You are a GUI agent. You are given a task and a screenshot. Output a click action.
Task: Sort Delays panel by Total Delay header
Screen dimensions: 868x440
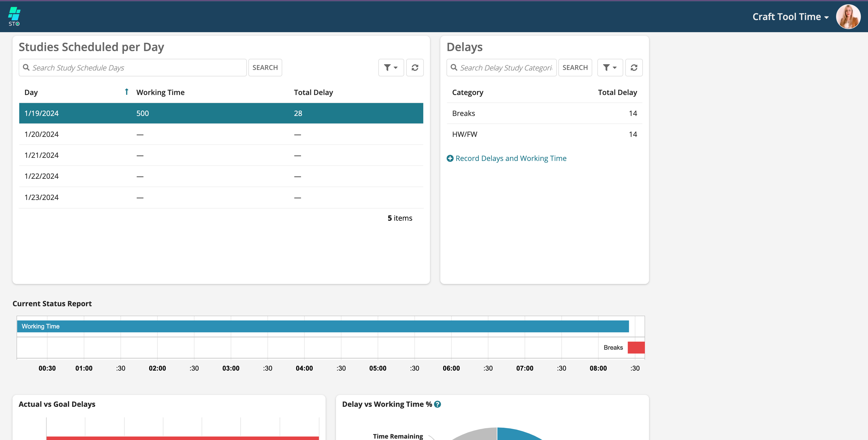617,92
